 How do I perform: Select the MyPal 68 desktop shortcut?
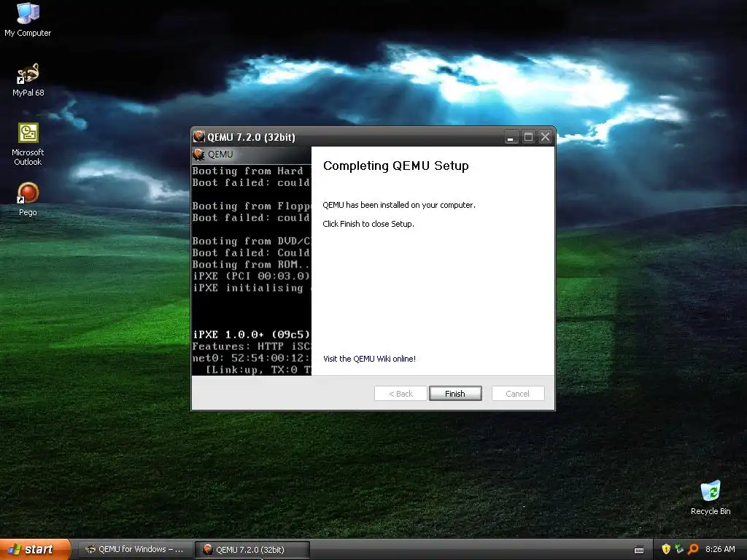[28, 79]
